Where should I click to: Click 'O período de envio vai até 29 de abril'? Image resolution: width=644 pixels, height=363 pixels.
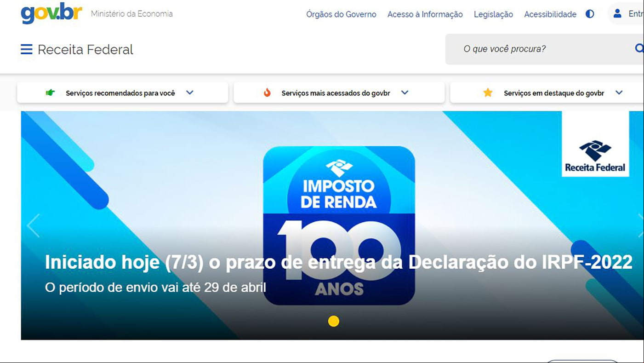tap(155, 288)
